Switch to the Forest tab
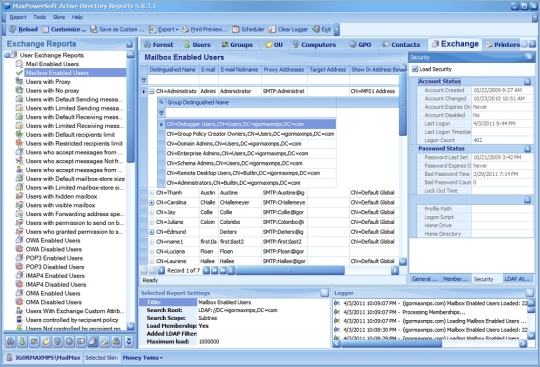The height and width of the screenshot is (367, 540). (159, 44)
